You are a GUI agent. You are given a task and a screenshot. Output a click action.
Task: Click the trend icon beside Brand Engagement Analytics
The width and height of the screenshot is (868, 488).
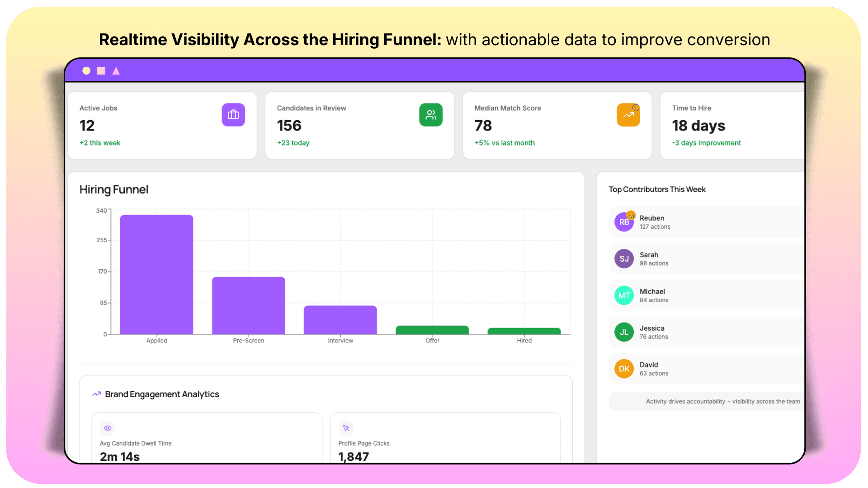tap(96, 394)
